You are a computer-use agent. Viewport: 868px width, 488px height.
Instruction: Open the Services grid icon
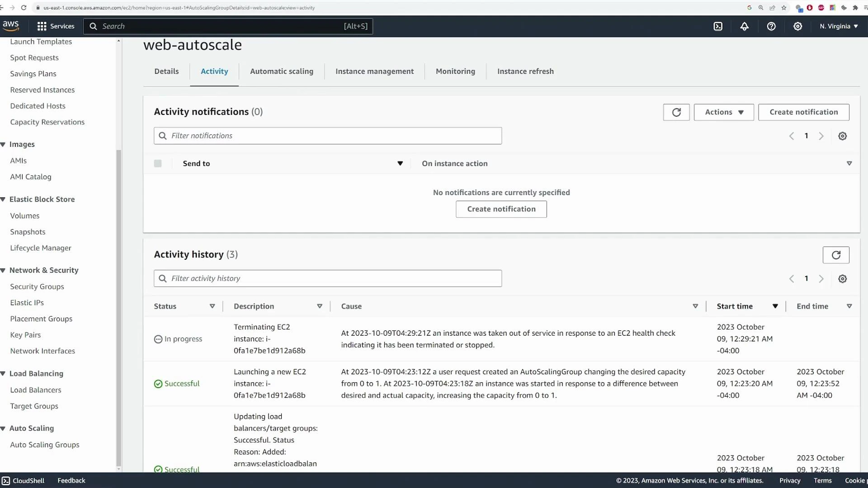click(x=41, y=26)
